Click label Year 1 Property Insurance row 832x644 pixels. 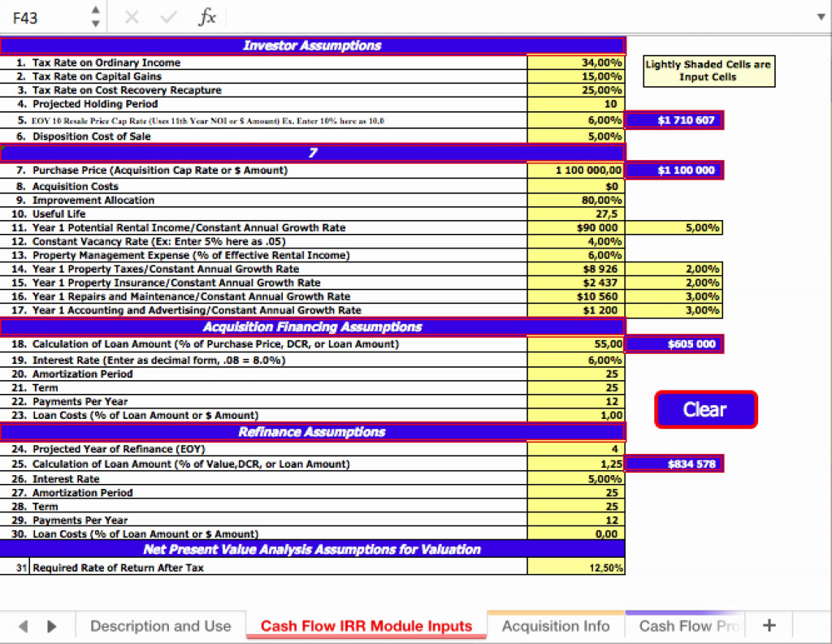tap(176, 283)
